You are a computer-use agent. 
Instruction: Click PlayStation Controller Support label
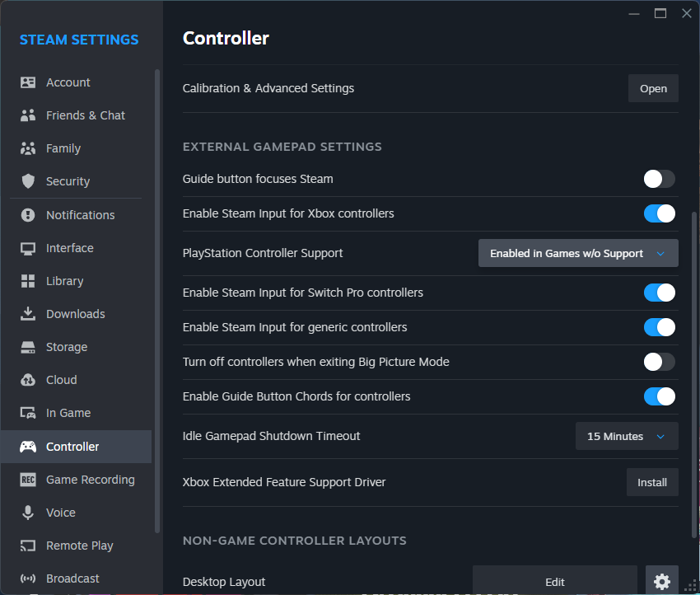tap(263, 253)
